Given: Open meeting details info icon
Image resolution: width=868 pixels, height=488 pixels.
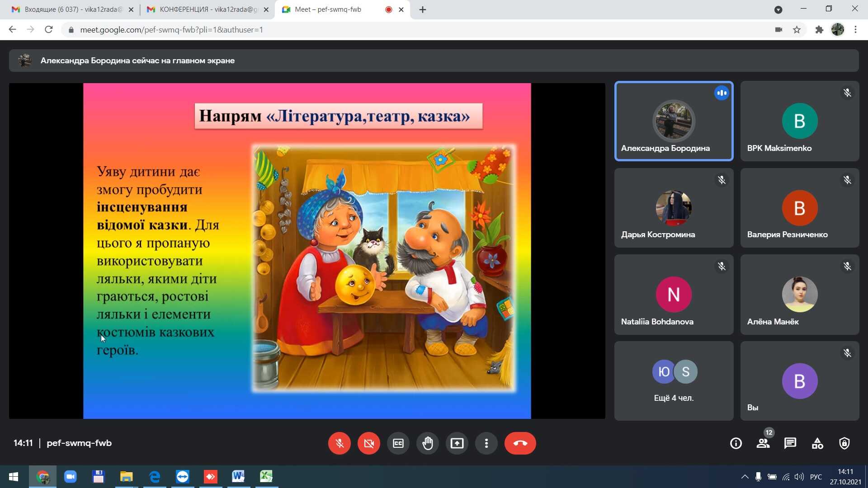Looking at the screenshot, I should coord(736,443).
